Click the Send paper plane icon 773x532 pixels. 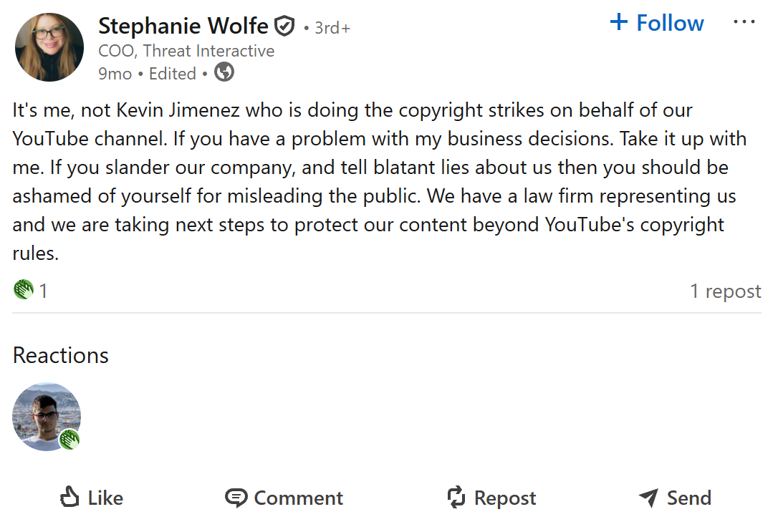[x=648, y=498]
